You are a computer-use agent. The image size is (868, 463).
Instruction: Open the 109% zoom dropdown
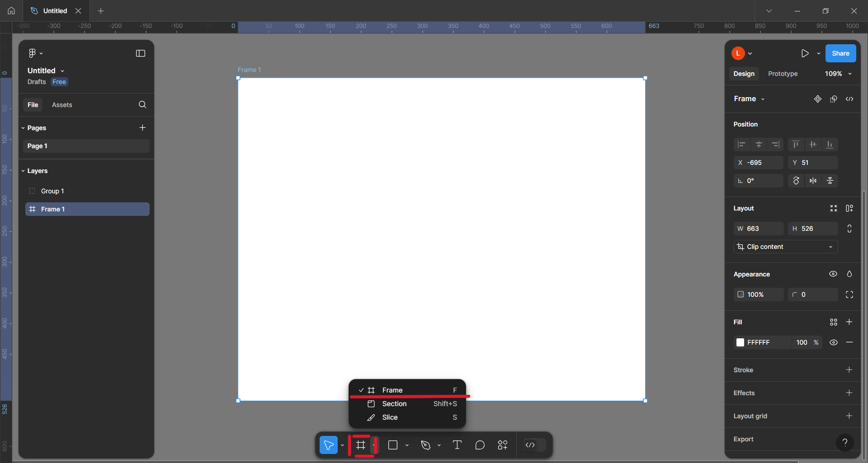(838, 74)
